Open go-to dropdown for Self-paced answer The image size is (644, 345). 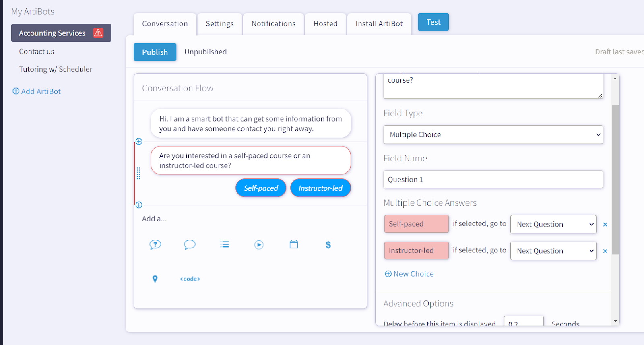click(x=553, y=224)
